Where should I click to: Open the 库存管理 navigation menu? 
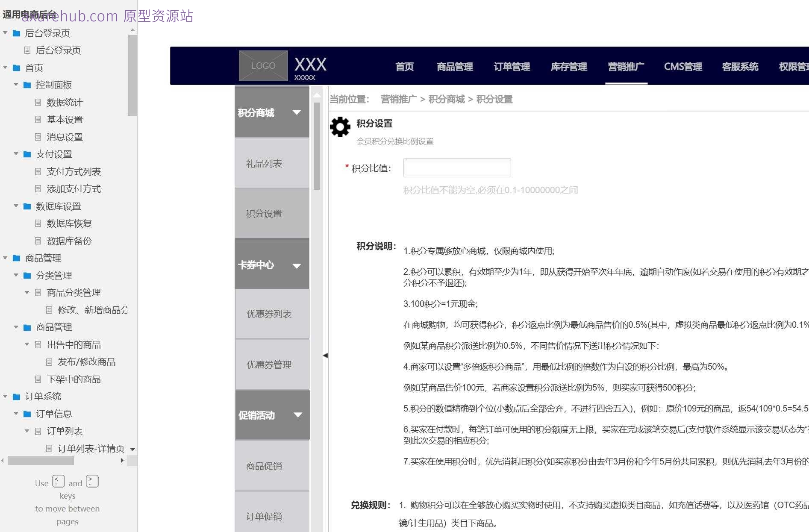[568, 66]
